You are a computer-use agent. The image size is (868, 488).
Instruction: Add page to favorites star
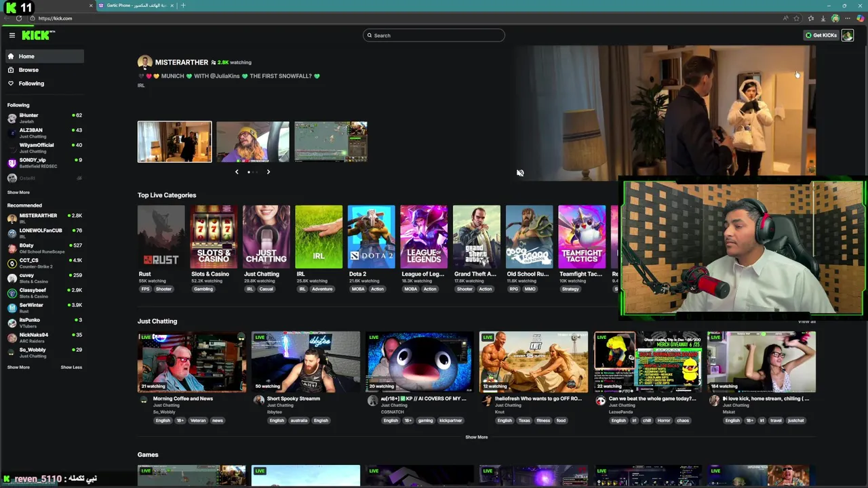coord(797,18)
